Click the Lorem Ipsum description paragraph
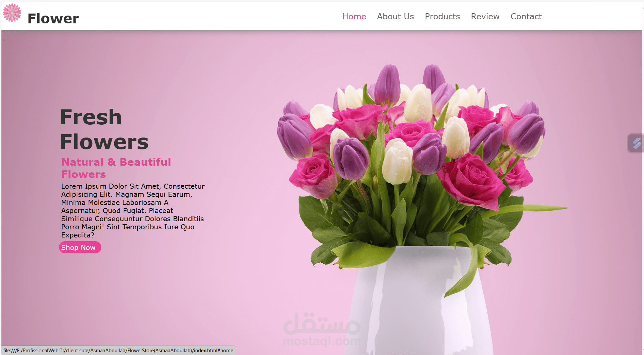Image resolution: width=644 pixels, height=355 pixels. (x=132, y=210)
